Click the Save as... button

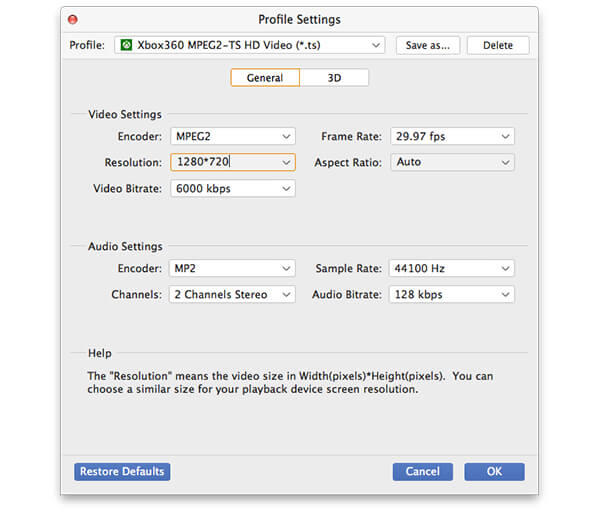click(x=428, y=45)
